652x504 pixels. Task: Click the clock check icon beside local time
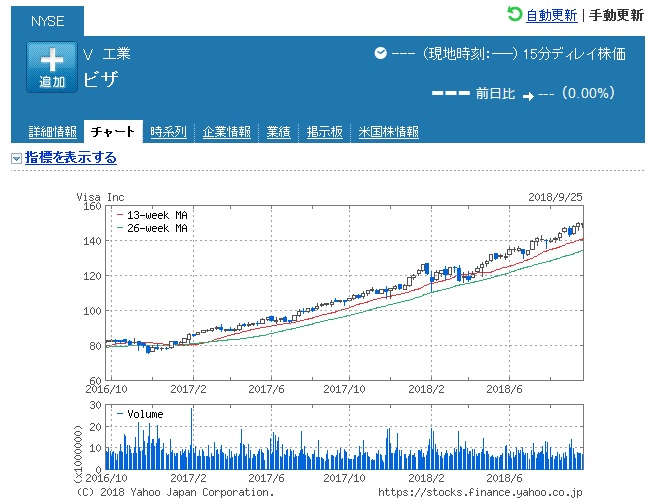(x=380, y=53)
